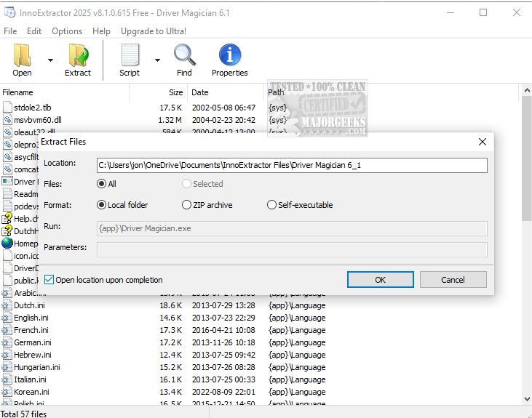Screen dimensions: 532x418
Task: Click the scrollbar up arrow
Action: [527, 90]
